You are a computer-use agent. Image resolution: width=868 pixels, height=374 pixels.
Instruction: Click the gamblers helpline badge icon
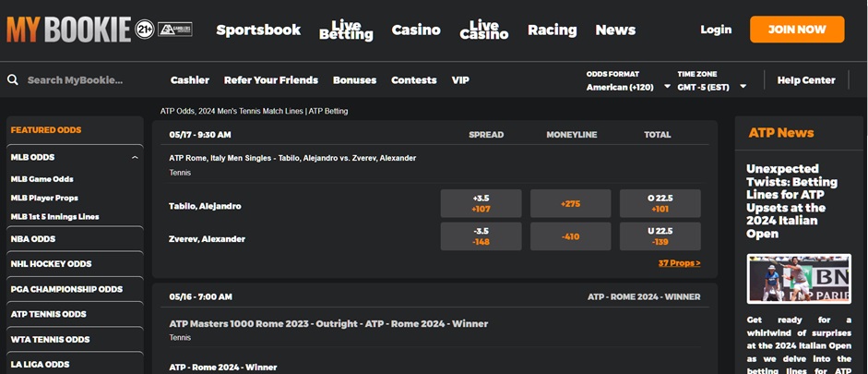click(x=175, y=30)
